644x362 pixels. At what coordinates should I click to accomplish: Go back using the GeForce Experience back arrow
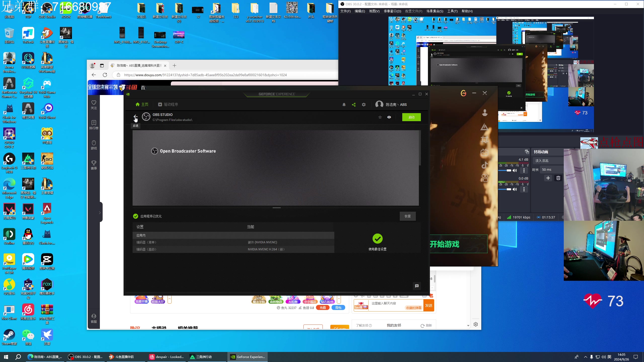(x=135, y=117)
